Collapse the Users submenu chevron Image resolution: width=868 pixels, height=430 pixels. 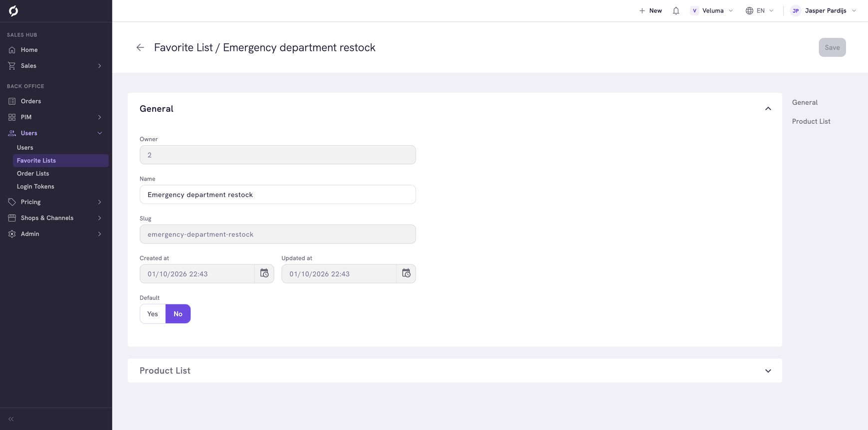click(x=100, y=133)
